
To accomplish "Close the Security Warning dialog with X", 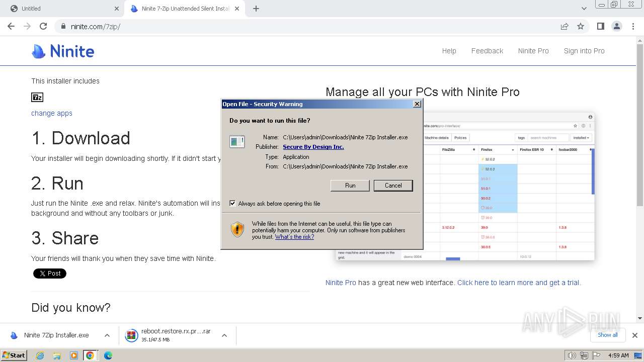I will coord(417,104).
